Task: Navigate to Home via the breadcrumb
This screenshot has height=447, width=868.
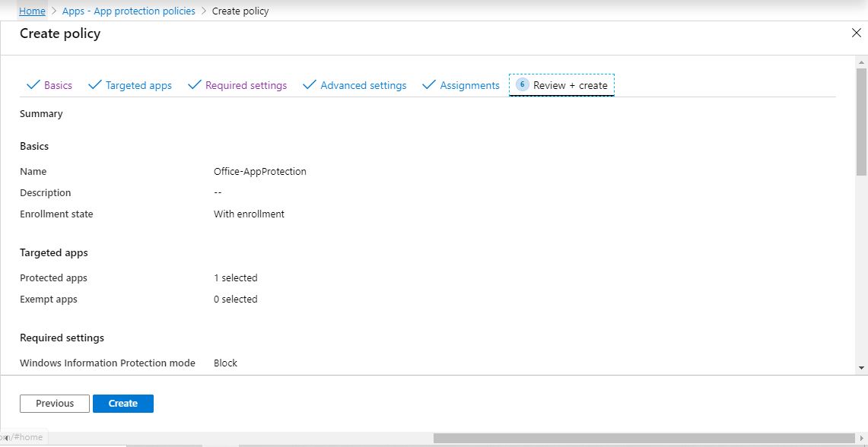Action: pos(31,11)
